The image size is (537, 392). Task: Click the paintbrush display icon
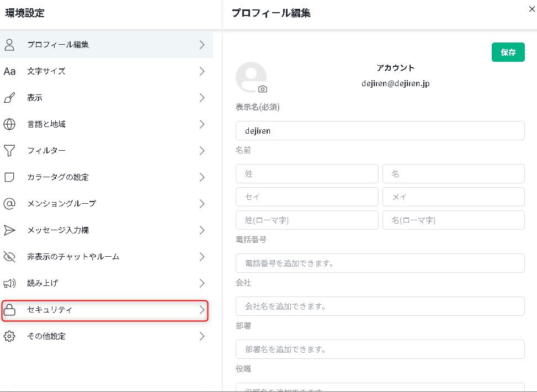click(x=9, y=98)
